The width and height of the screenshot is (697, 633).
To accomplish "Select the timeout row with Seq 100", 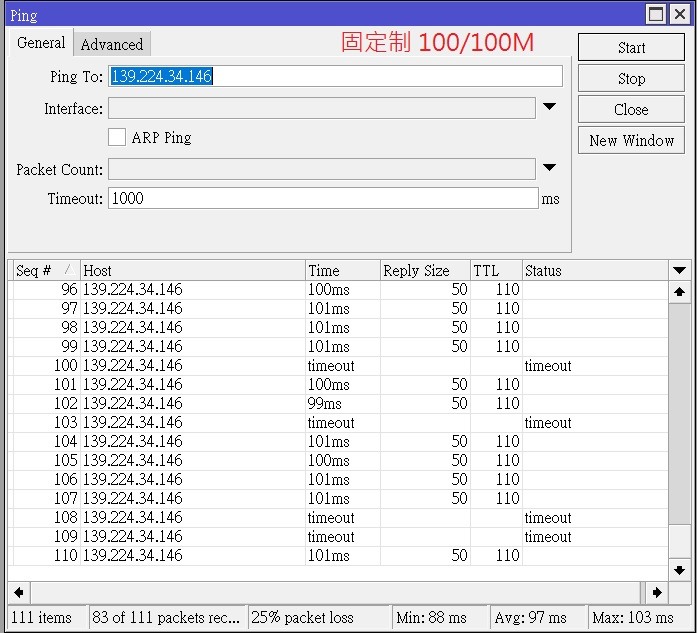I will [340, 366].
